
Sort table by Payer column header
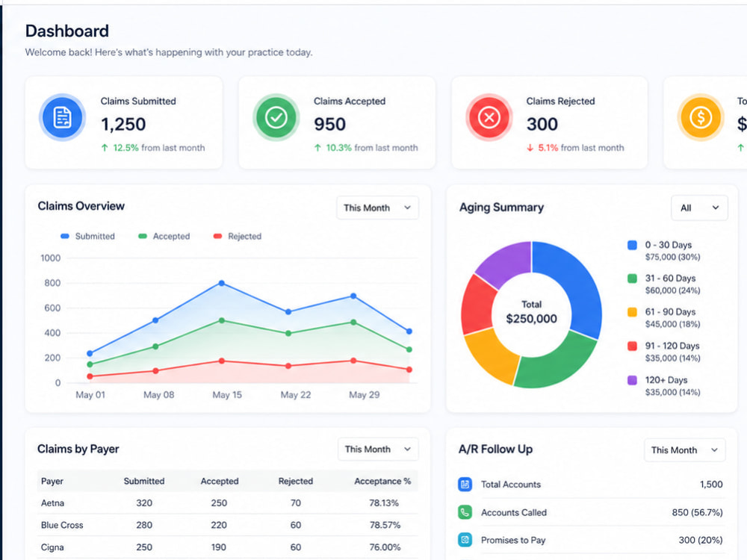52,481
